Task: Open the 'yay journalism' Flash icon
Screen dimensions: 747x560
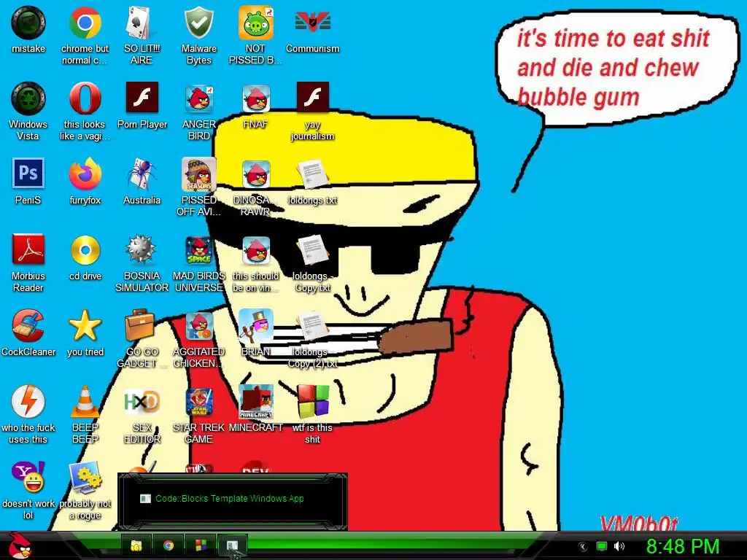Action: 312,98
